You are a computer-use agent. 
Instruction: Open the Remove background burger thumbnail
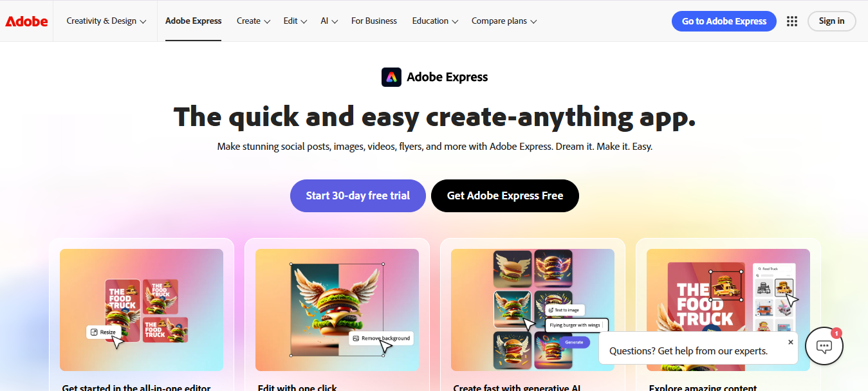pos(337,310)
